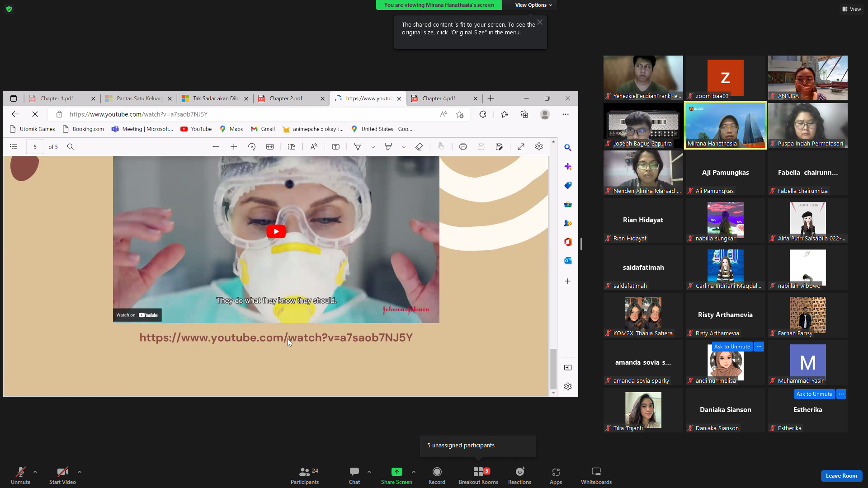Viewport: 868px width, 488px height.
Task: Switch to Tak Sadar akan Dib tab
Action: pyautogui.click(x=216, y=99)
